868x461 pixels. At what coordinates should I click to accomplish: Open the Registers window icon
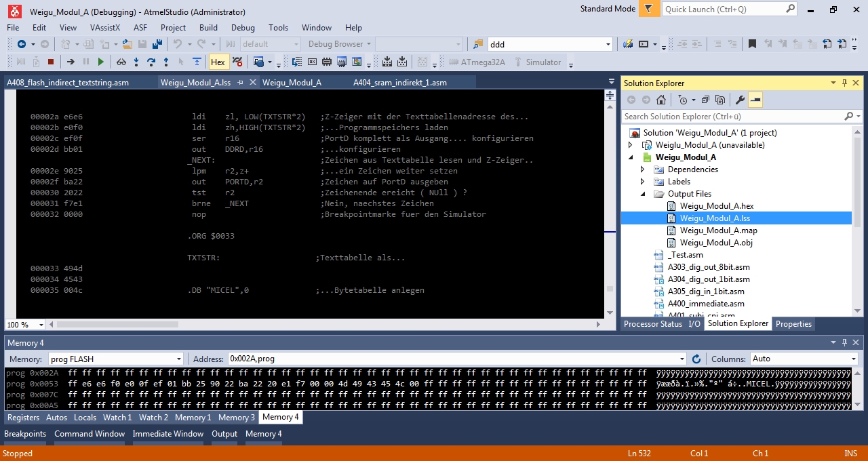(312, 62)
